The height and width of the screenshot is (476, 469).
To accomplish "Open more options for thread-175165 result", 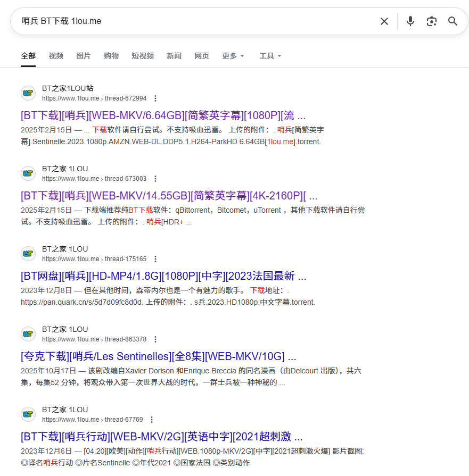I will 155,259.
